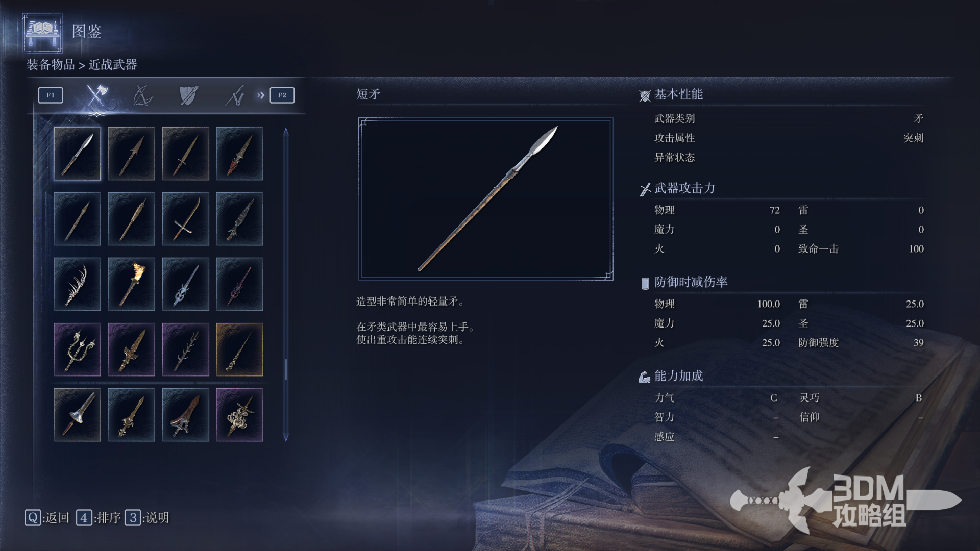Select the red-tasseled spear icon in top row

click(239, 154)
